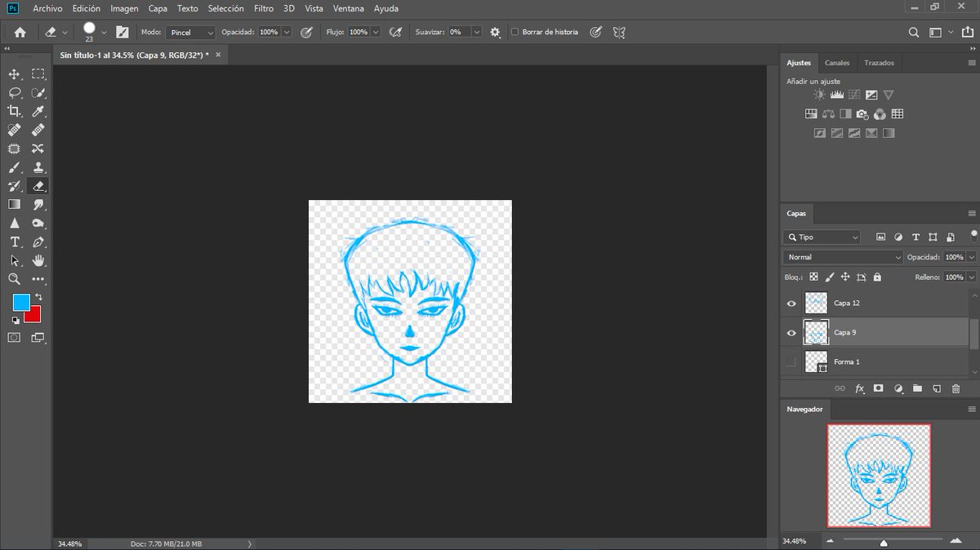Open the eraser tool preset dropdown
Viewport: 980px width, 550px height.
pyautogui.click(x=65, y=33)
